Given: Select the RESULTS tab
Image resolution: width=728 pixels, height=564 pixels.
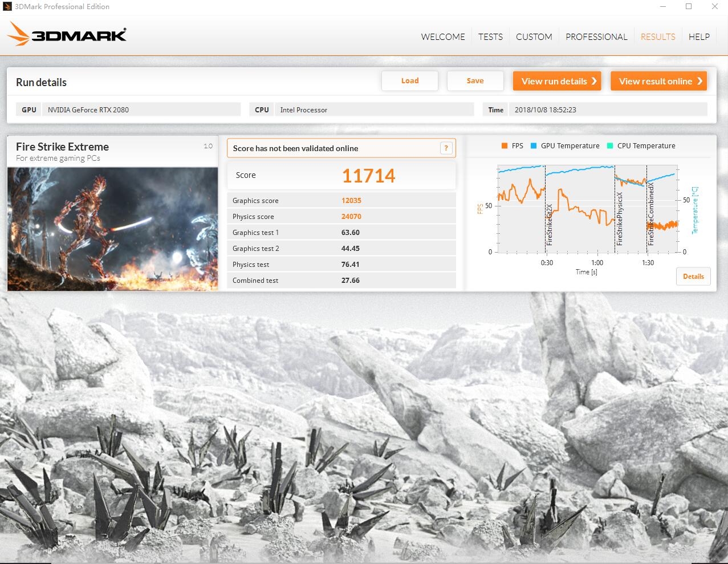Looking at the screenshot, I should (x=658, y=37).
